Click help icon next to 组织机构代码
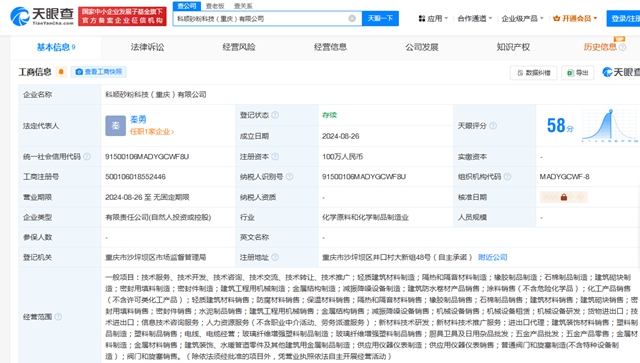The width and height of the screenshot is (640, 363). [507, 176]
